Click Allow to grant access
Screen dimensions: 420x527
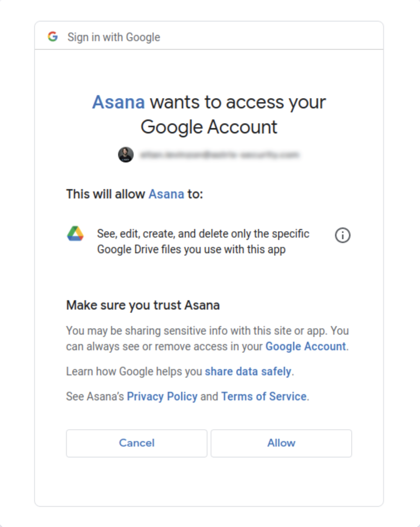281,443
